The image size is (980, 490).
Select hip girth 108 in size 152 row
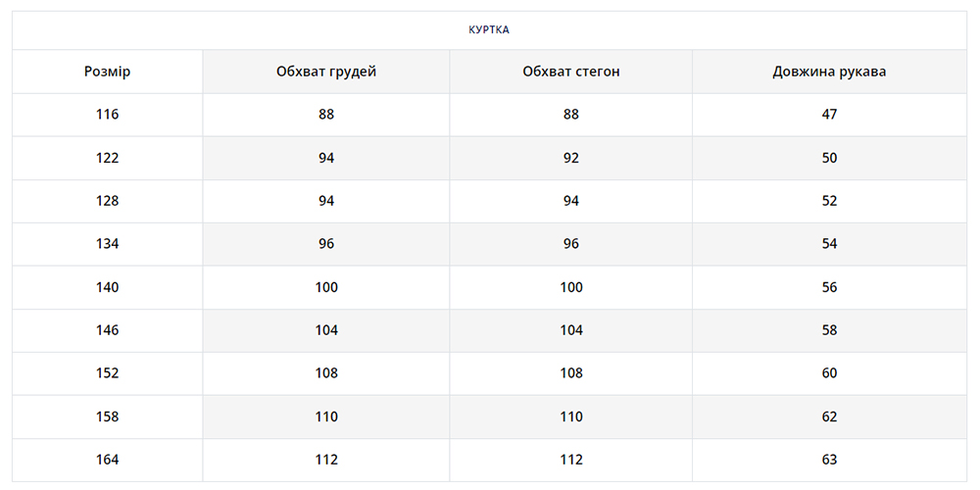click(x=571, y=373)
